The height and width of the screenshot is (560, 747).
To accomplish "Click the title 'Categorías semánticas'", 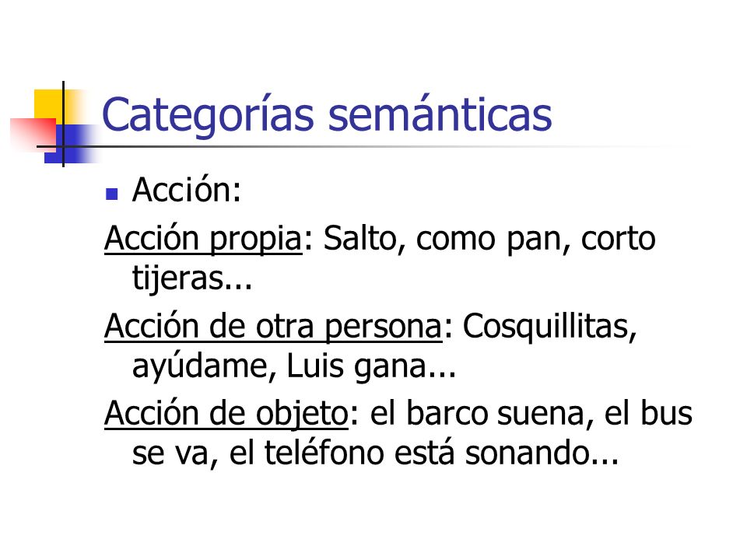I will click(x=327, y=115).
